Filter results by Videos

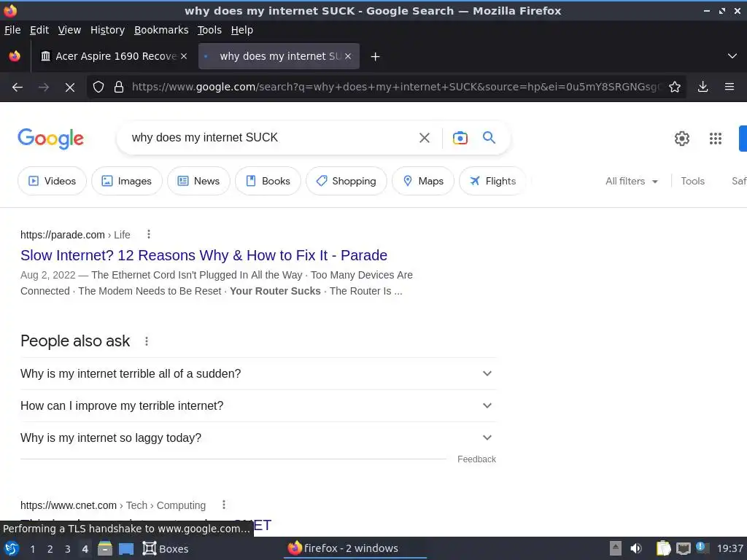(x=52, y=181)
